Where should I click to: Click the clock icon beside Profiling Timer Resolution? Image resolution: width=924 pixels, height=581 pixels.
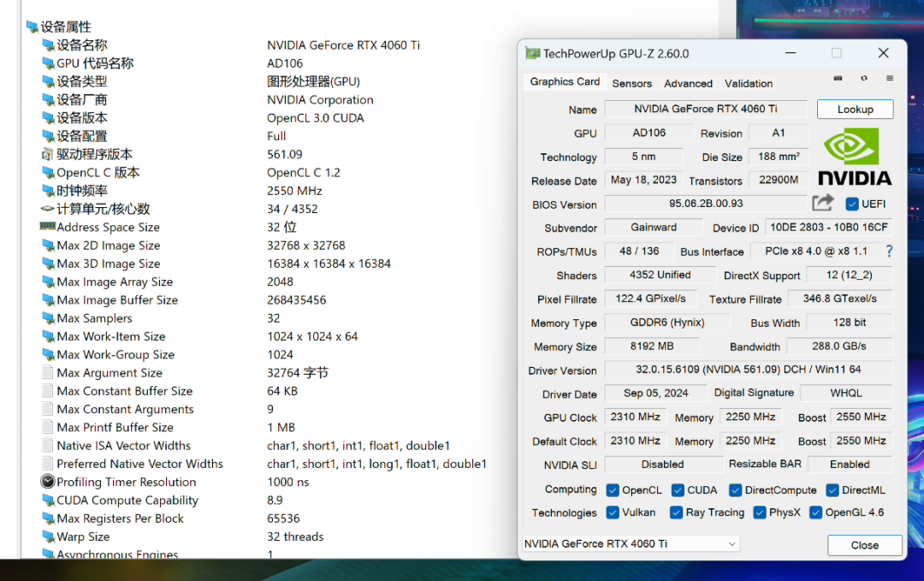(x=48, y=482)
